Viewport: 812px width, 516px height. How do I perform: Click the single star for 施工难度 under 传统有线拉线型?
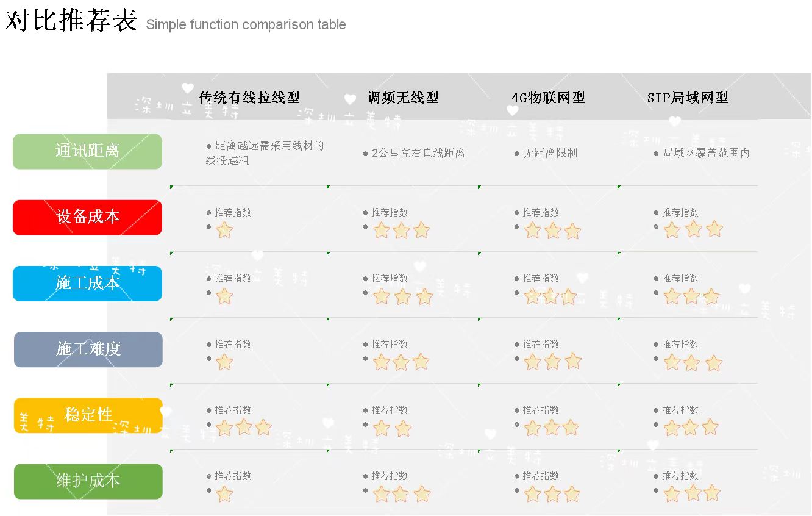tap(224, 362)
